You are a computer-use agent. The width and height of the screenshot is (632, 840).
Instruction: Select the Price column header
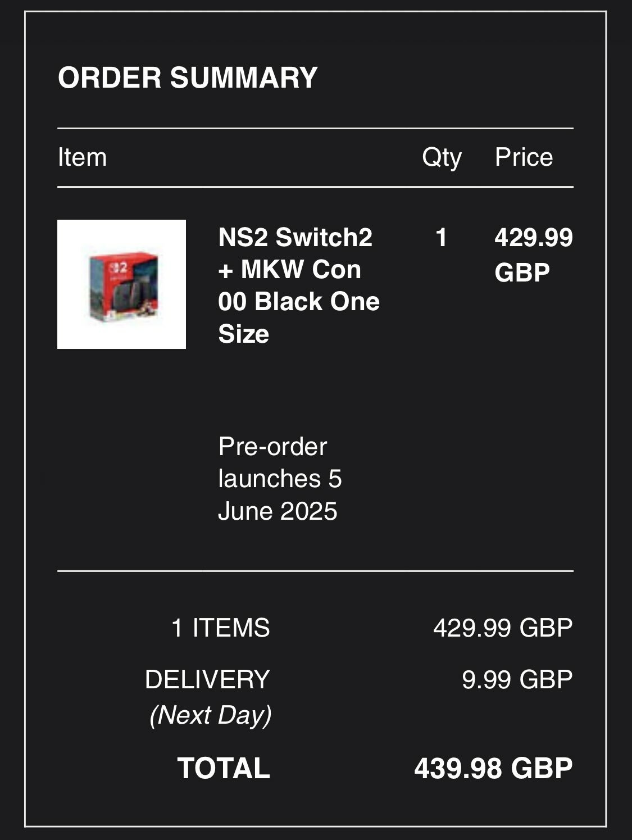[524, 157]
